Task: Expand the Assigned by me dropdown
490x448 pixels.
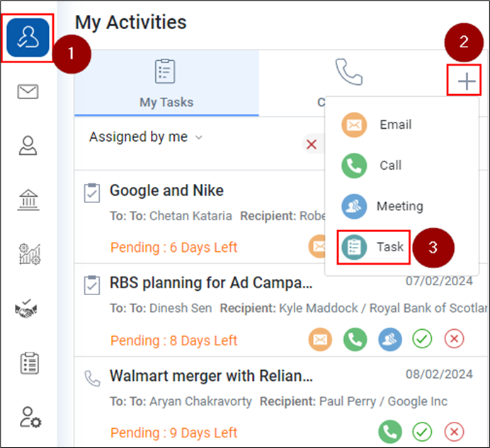Action: pos(146,137)
